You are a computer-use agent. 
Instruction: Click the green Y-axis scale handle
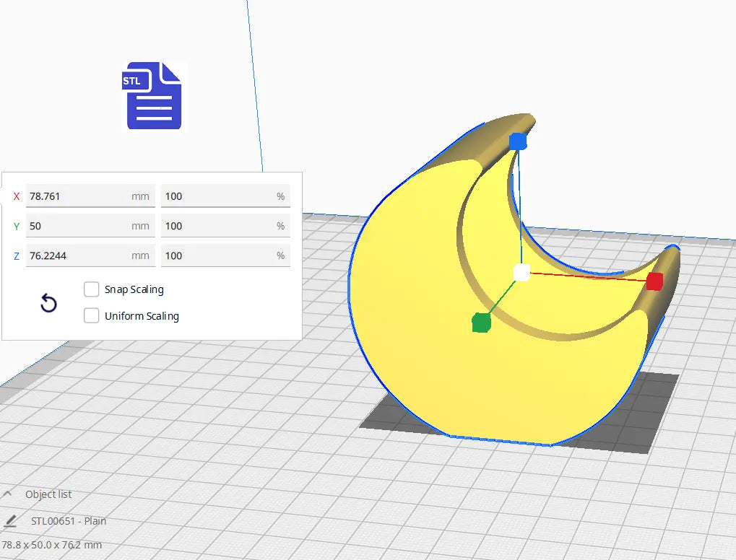[x=481, y=323]
